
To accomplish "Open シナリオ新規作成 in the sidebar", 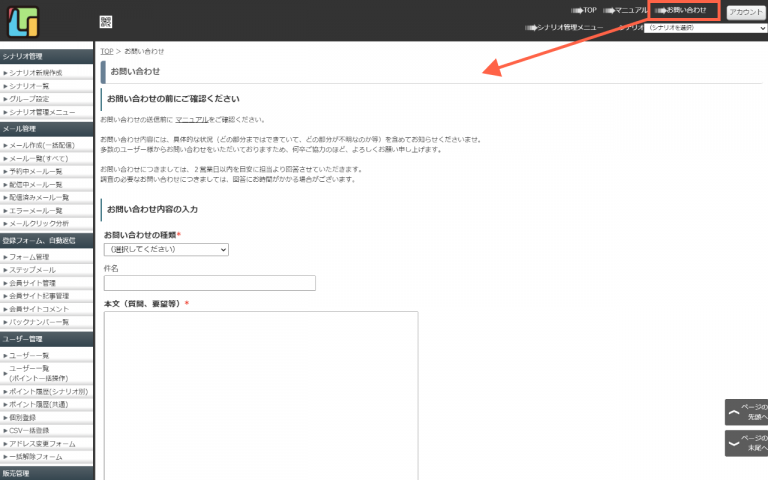I will 36,73.
